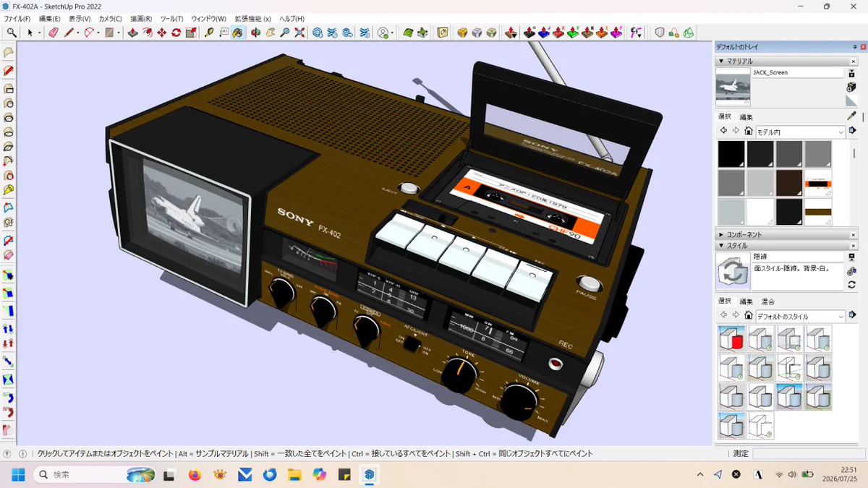Open the ファイル(F) menu
Screen dimensions: 868x488
tap(17, 19)
